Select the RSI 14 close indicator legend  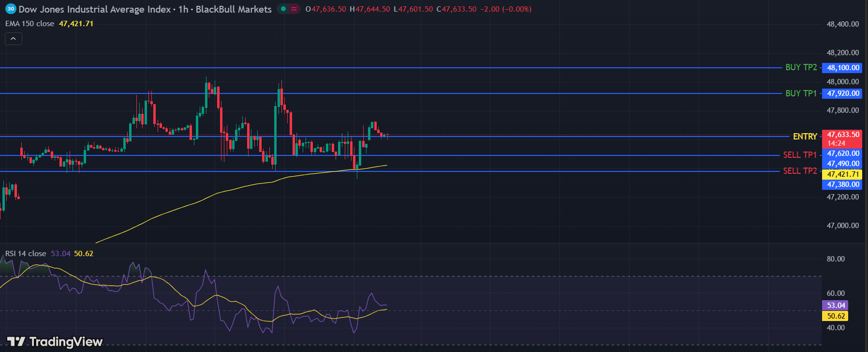click(x=26, y=254)
